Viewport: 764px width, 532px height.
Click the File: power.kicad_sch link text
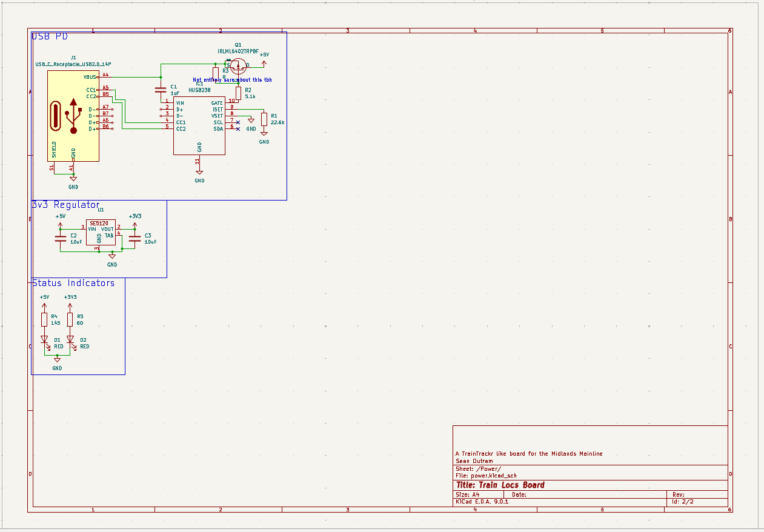pos(485,476)
